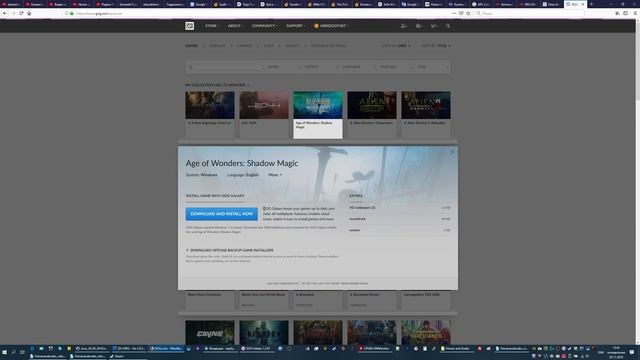Open the ORDERS & SETTINGS tab
Screen dimensions: 640x360
tap(328, 46)
